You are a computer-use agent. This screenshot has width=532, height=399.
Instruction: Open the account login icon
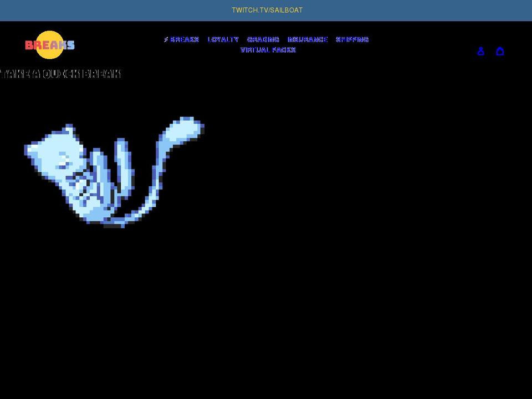480,51
